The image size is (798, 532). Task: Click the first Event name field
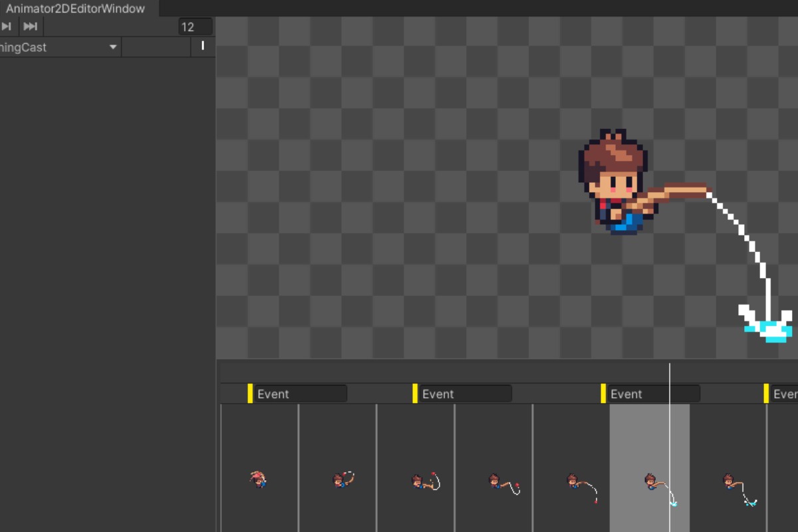coord(301,394)
